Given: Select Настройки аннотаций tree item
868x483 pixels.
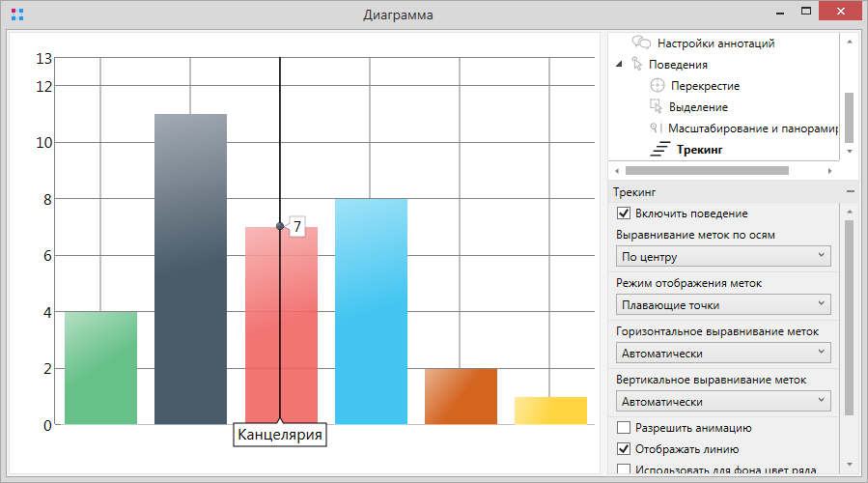Looking at the screenshot, I should (x=715, y=43).
